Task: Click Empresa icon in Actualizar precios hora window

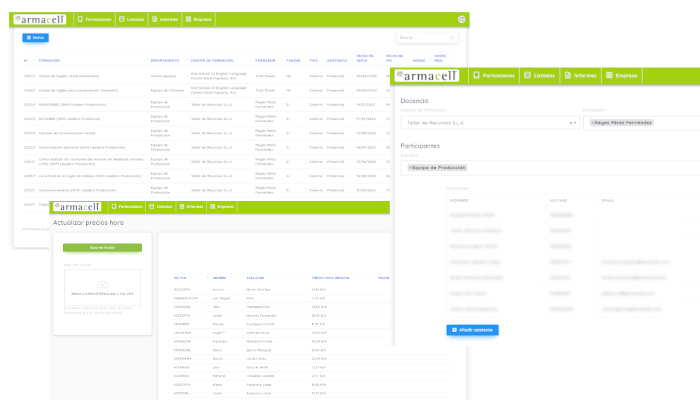Action: [x=212, y=207]
